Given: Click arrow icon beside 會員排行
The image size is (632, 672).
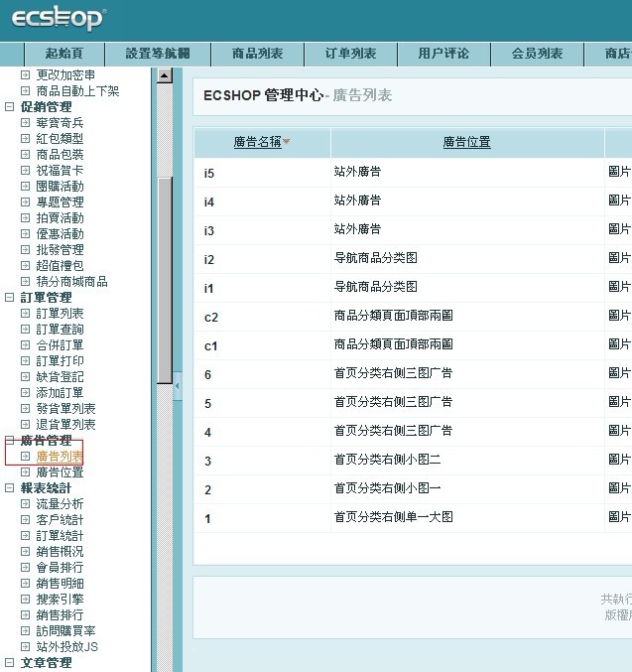Looking at the screenshot, I should click(x=25, y=568).
